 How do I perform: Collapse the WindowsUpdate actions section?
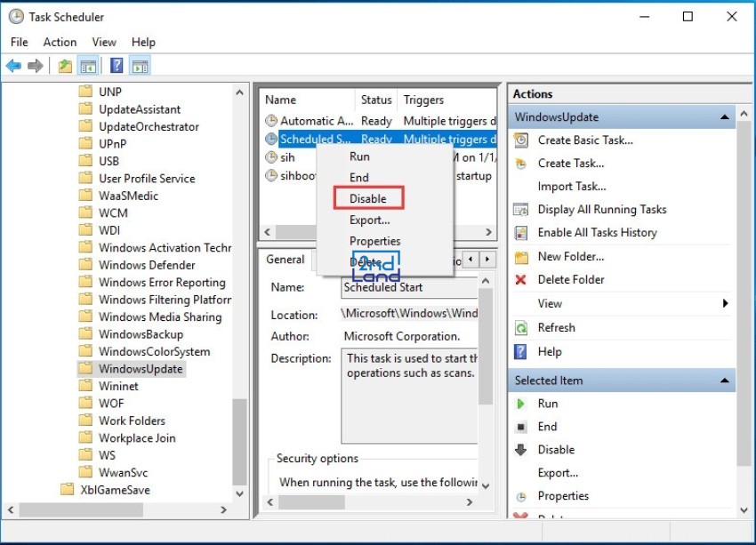click(726, 117)
